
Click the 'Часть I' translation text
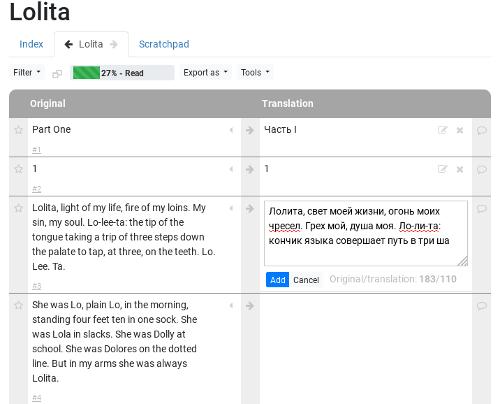[x=280, y=129]
